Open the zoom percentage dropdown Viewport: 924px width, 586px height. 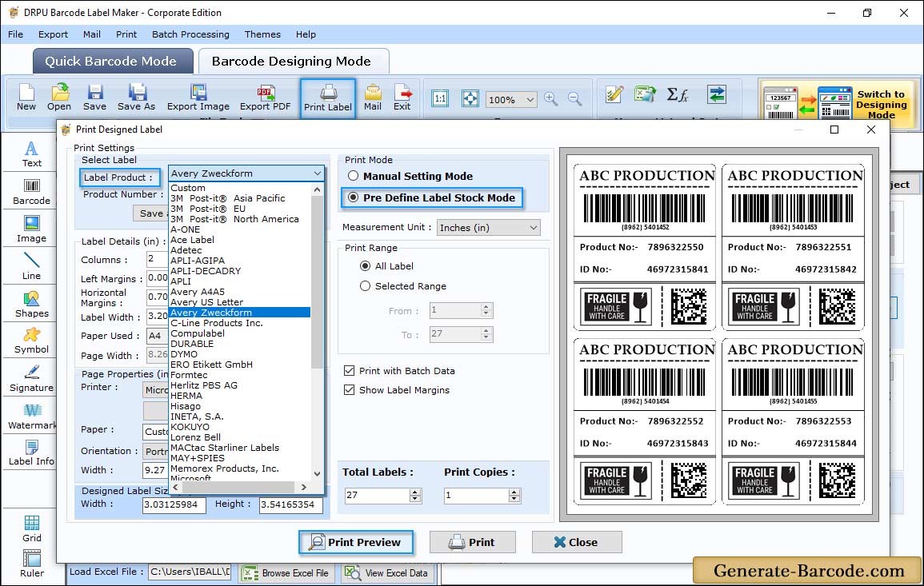tap(511, 99)
